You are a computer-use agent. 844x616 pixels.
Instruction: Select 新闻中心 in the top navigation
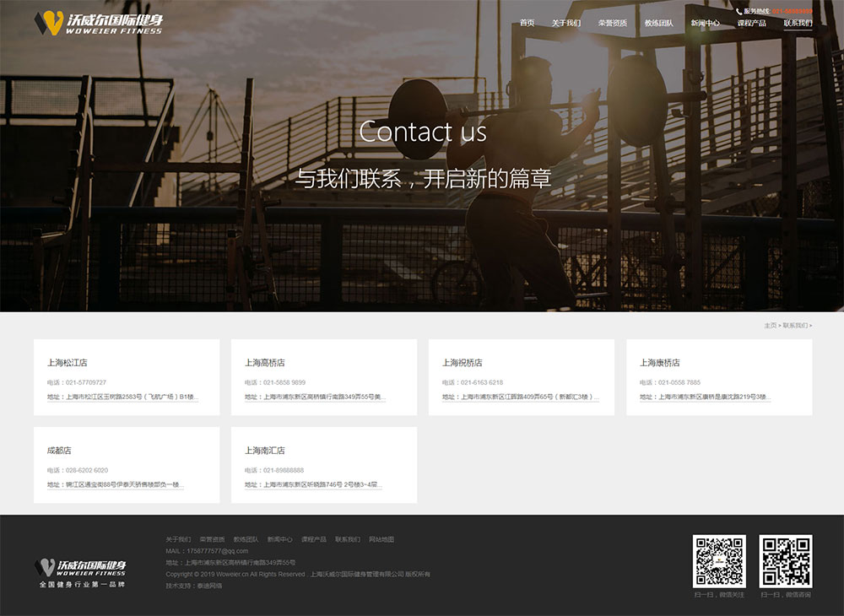pyautogui.click(x=705, y=23)
